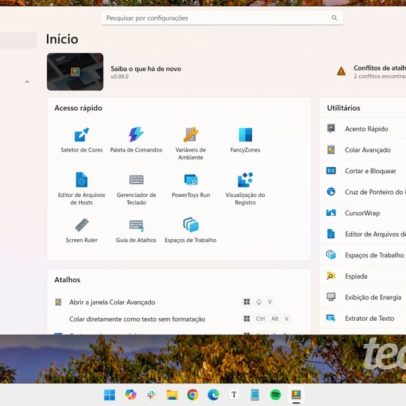Click the shortcut conflicts warning icon
The width and height of the screenshot is (406, 406).
click(341, 71)
